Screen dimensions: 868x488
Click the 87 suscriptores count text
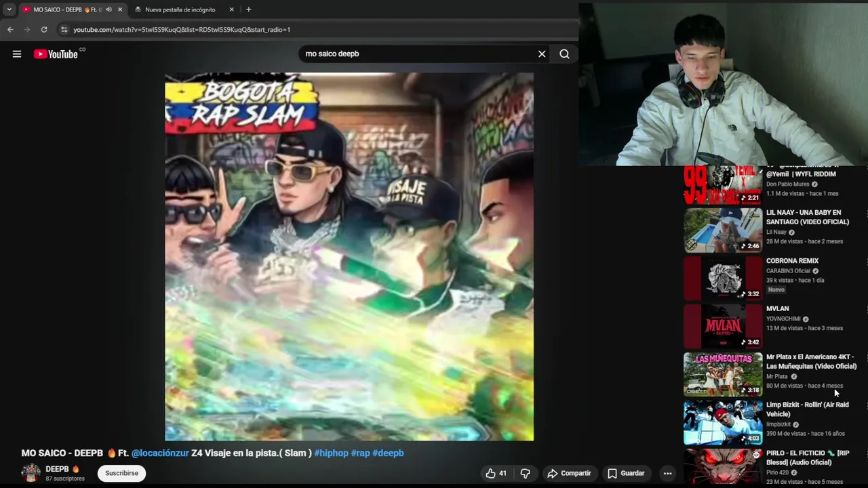coord(65,479)
